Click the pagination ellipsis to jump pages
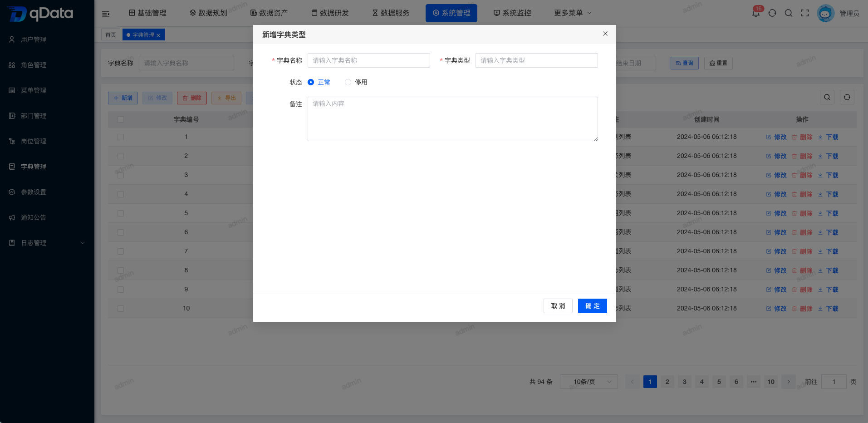The width and height of the screenshot is (868, 423). [754, 382]
